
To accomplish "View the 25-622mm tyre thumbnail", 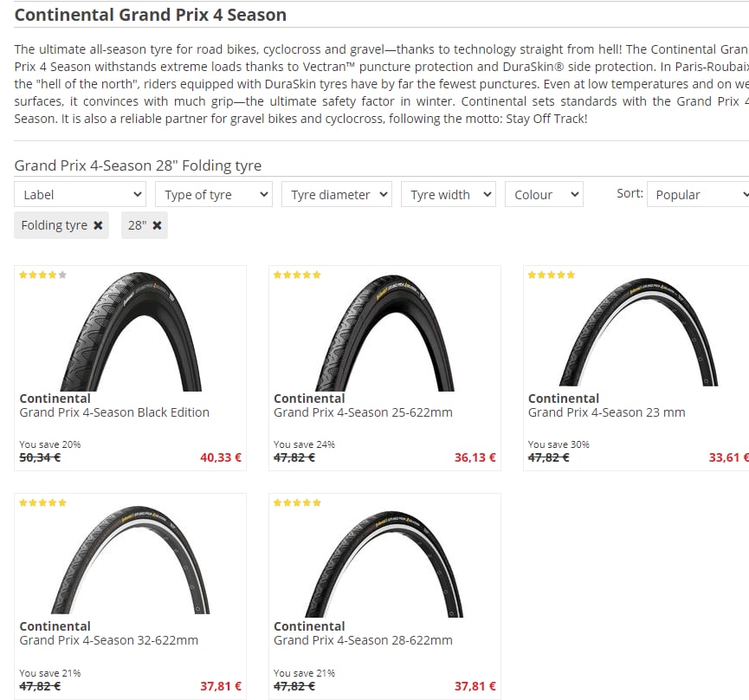I will point(385,333).
